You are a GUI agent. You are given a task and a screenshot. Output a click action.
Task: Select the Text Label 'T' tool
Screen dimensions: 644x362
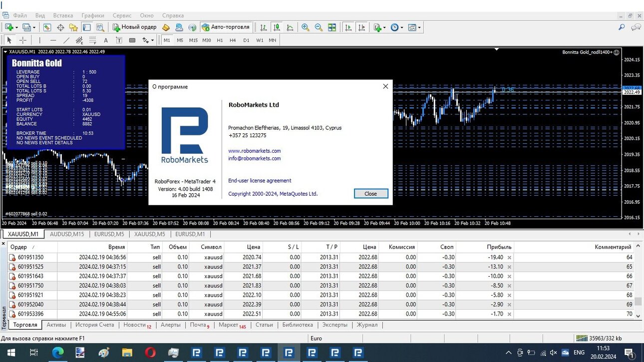pos(119,40)
